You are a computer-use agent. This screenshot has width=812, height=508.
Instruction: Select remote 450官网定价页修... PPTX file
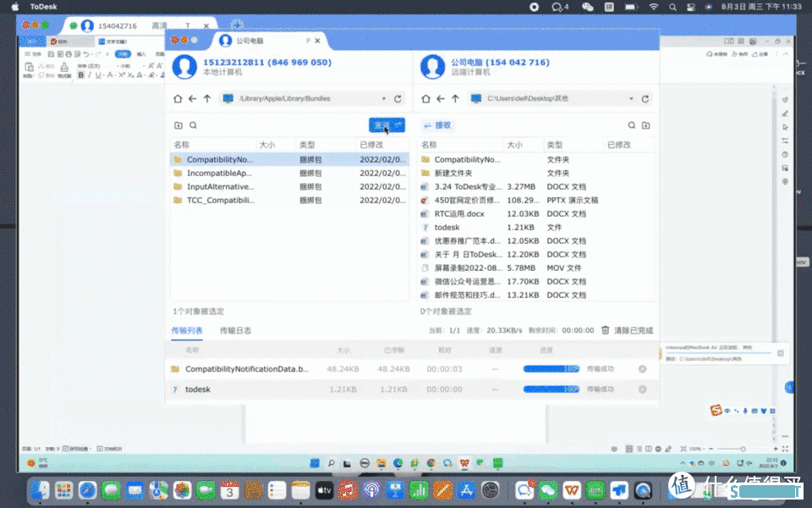536,200
